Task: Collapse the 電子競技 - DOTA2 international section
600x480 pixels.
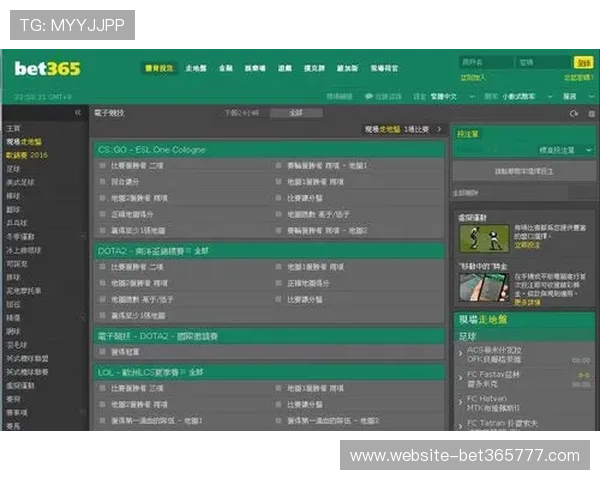Action: (269, 336)
